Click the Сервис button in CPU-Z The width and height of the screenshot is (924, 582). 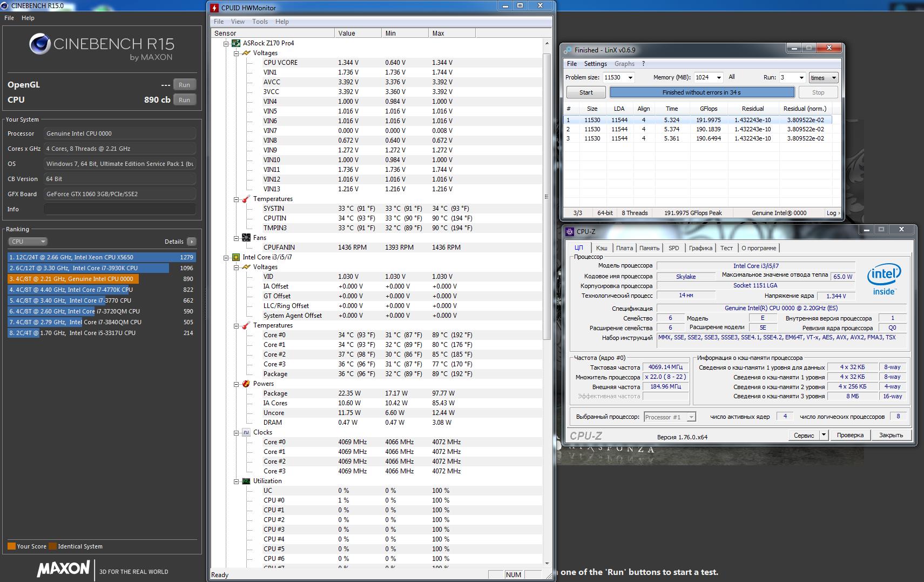804,435
